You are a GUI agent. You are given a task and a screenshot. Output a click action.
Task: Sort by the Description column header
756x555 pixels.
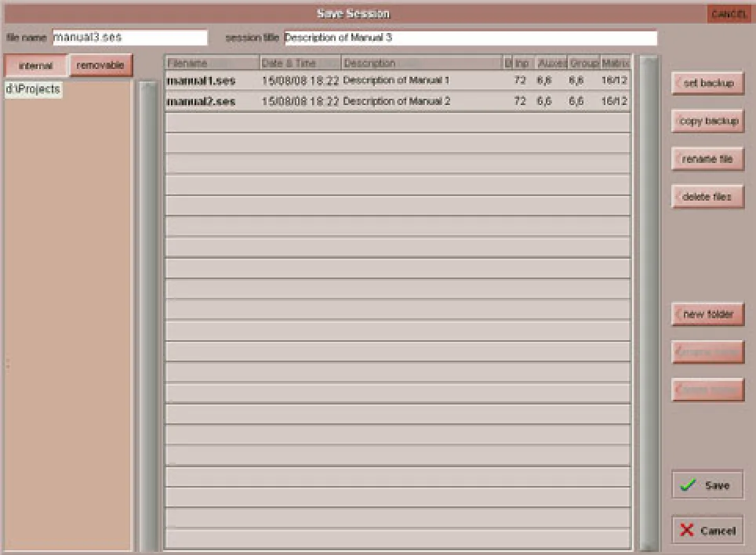422,63
